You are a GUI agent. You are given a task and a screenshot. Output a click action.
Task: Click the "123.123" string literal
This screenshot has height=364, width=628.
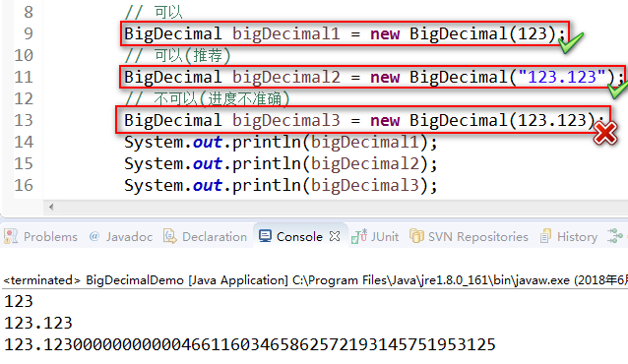pyautogui.click(x=561, y=77)
